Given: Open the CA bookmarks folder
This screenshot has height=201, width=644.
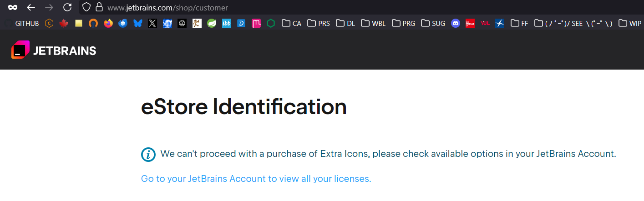Looking at the screenshot, I should point(291,23).
